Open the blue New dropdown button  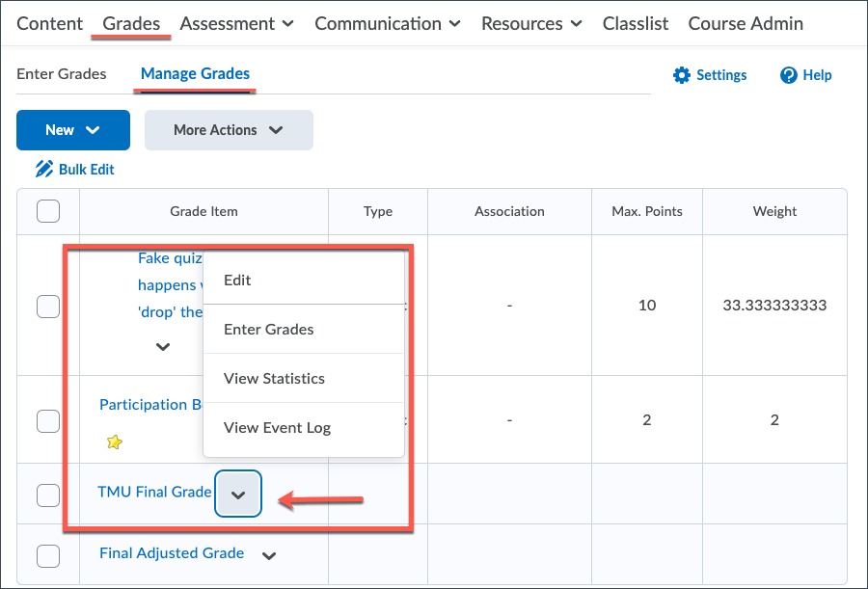pyautogui.click(x=73, y=130)
